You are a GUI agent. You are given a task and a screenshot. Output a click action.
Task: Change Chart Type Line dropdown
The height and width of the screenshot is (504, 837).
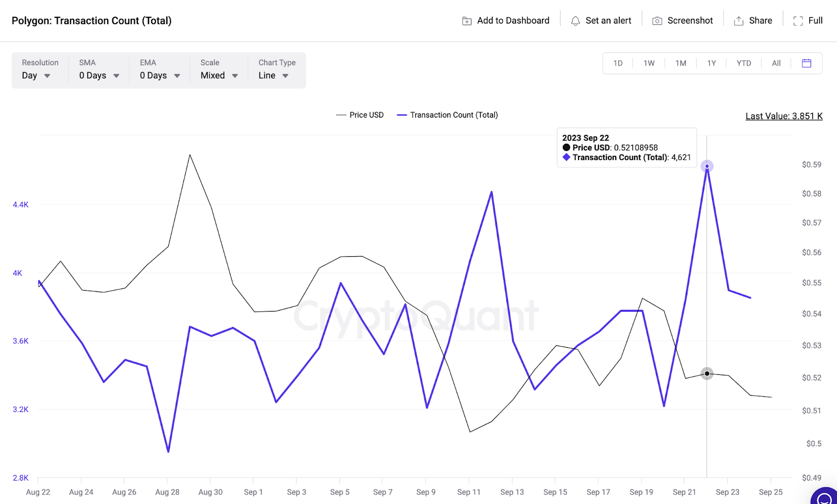tap(274, 76)
